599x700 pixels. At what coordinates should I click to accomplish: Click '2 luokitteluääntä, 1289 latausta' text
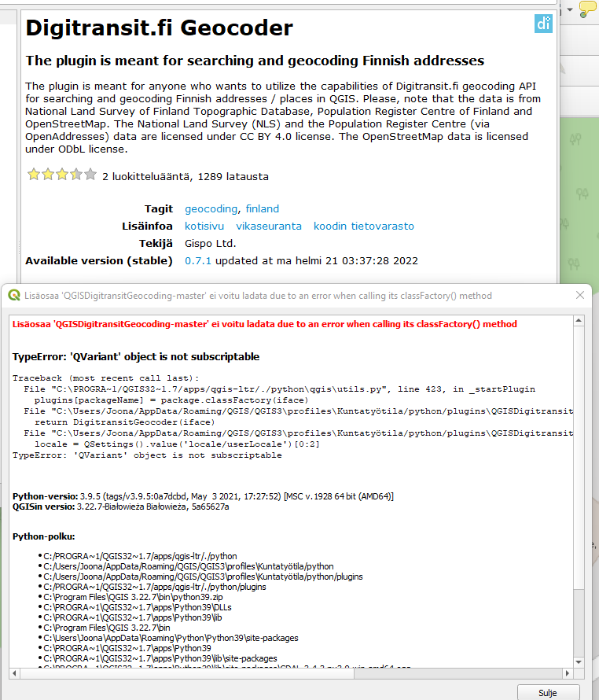coord(186,177)
